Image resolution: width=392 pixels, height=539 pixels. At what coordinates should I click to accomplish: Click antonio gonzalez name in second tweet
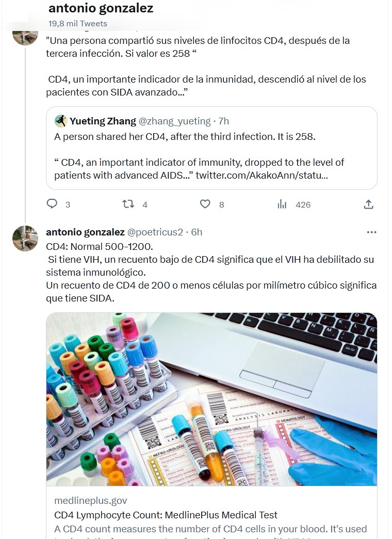(x=85, y=232)
